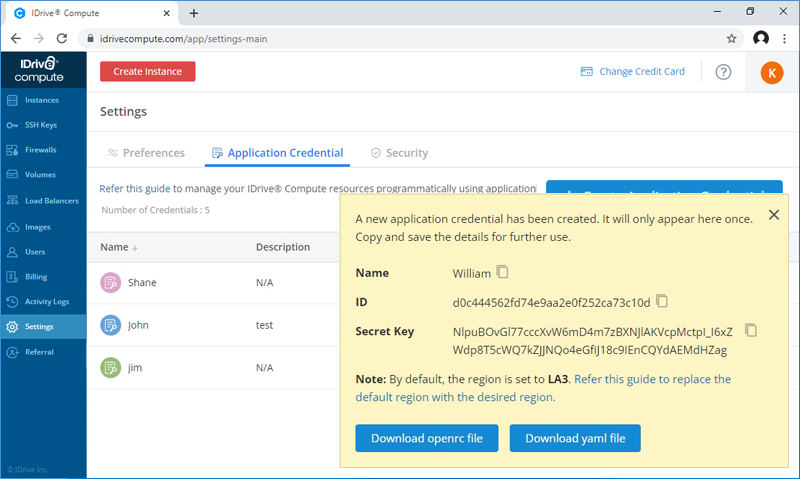Image resolution: width=800 pixels, height=479 pixels.
Task: Click Download yaml file
Action: [575, 438]
